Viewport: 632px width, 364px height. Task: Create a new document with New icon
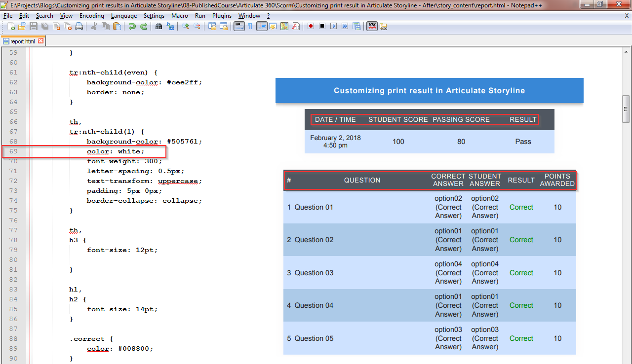point(11,26)
